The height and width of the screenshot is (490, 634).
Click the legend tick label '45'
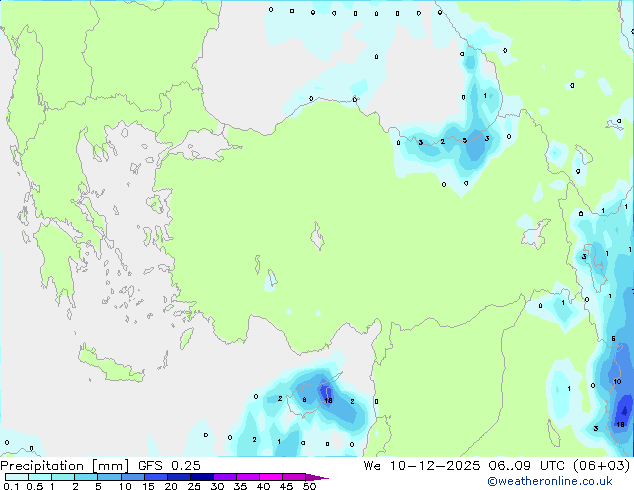(286, 486)
